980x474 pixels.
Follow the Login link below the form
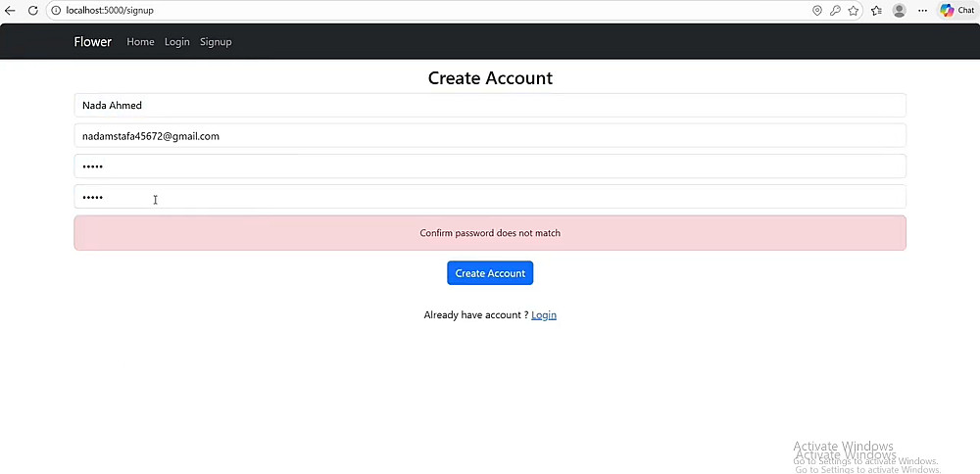(544, 315)
